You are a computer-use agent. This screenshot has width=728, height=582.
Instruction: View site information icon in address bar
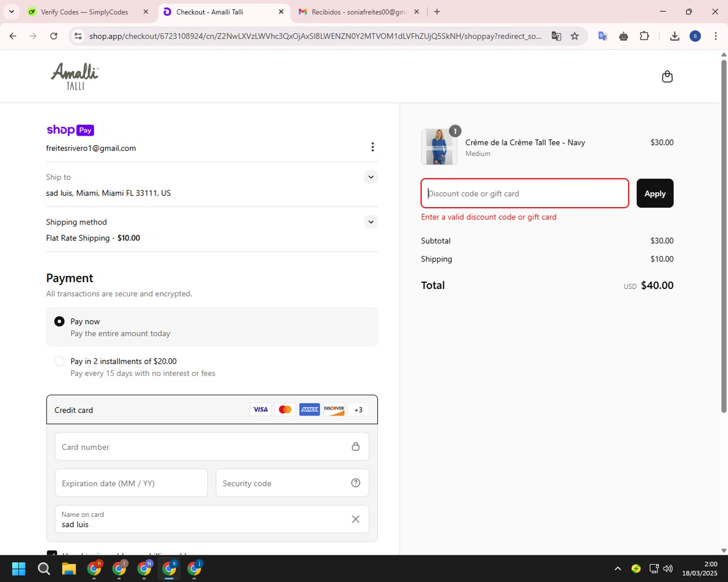[78, 36]
